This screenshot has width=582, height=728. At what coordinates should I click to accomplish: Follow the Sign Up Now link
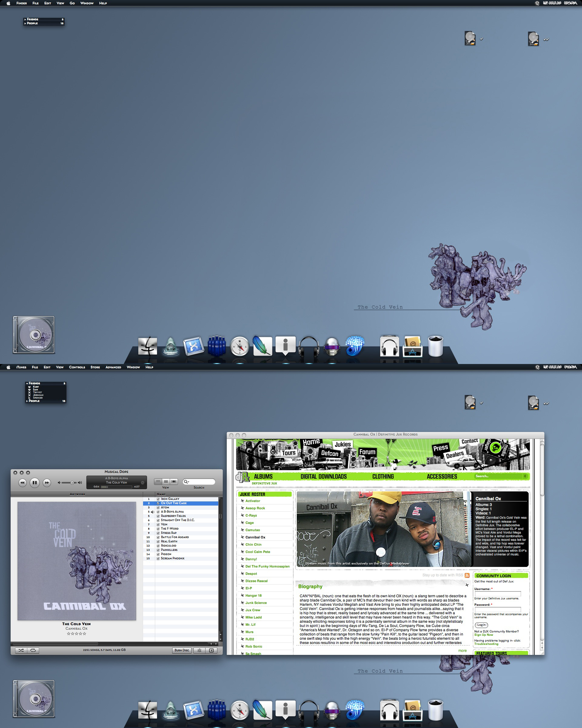[483, 635]
